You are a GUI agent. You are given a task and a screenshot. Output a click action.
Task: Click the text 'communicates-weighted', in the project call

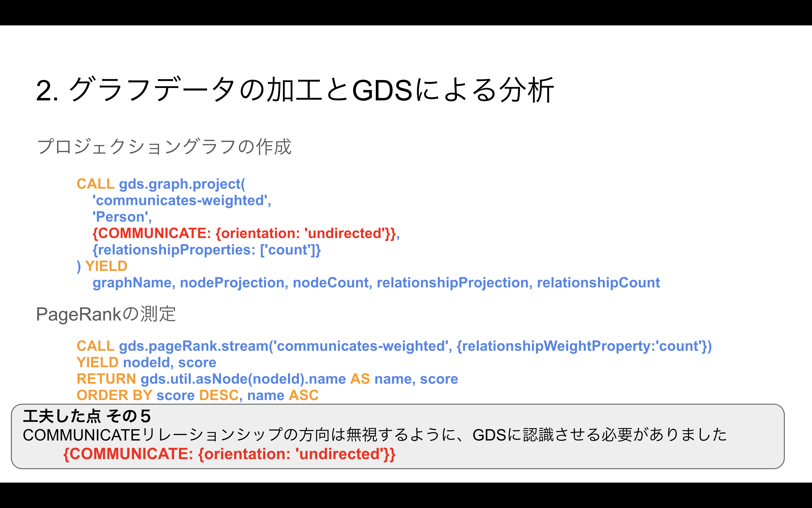tap(182, 201)
